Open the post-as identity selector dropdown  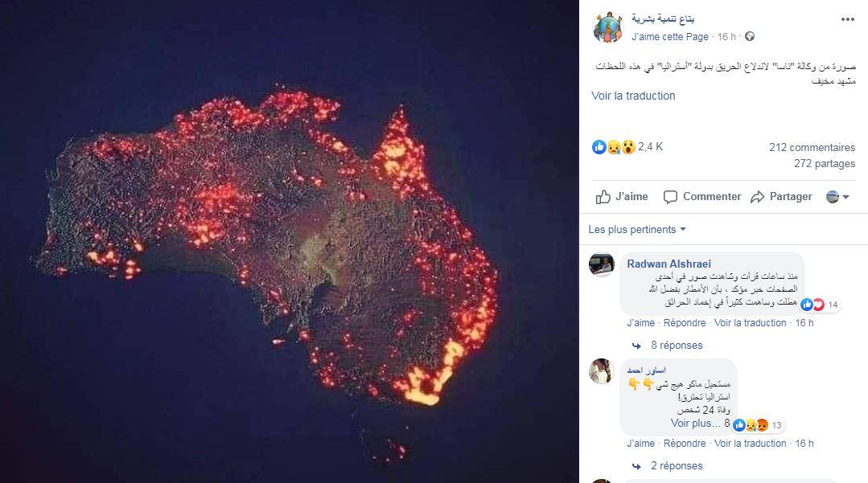point(837,197)
